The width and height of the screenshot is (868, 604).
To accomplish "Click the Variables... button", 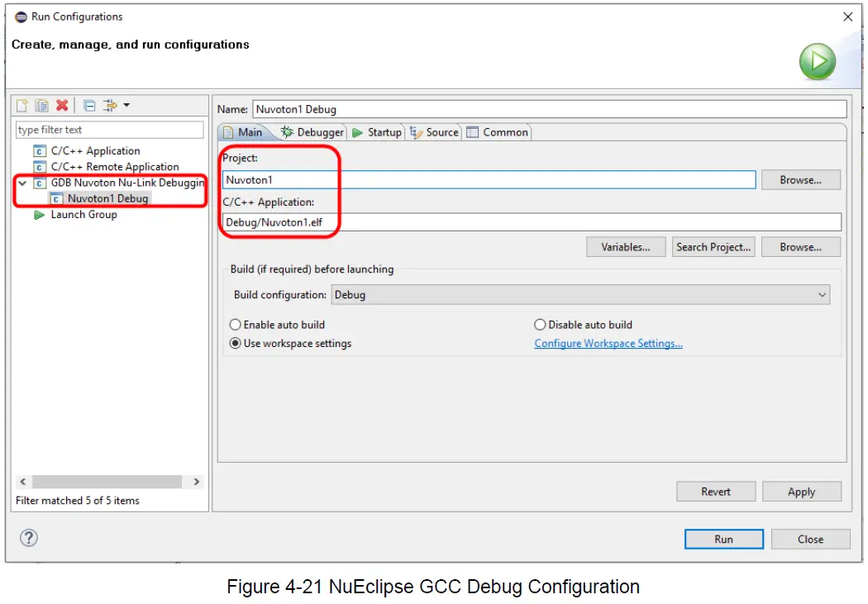I will point(626,247).
